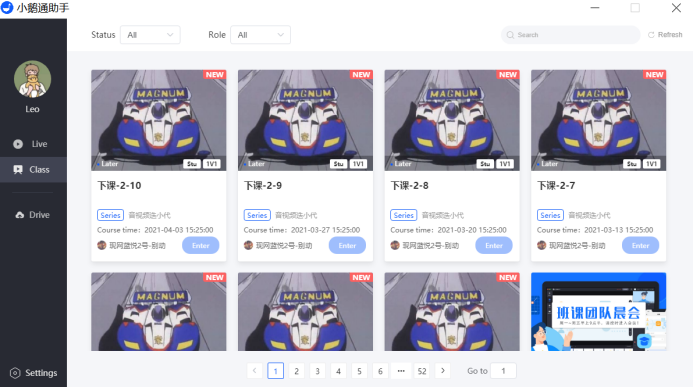Open thumbnail of 下课-2-10 course
The image size is (693, 388).
159,120
